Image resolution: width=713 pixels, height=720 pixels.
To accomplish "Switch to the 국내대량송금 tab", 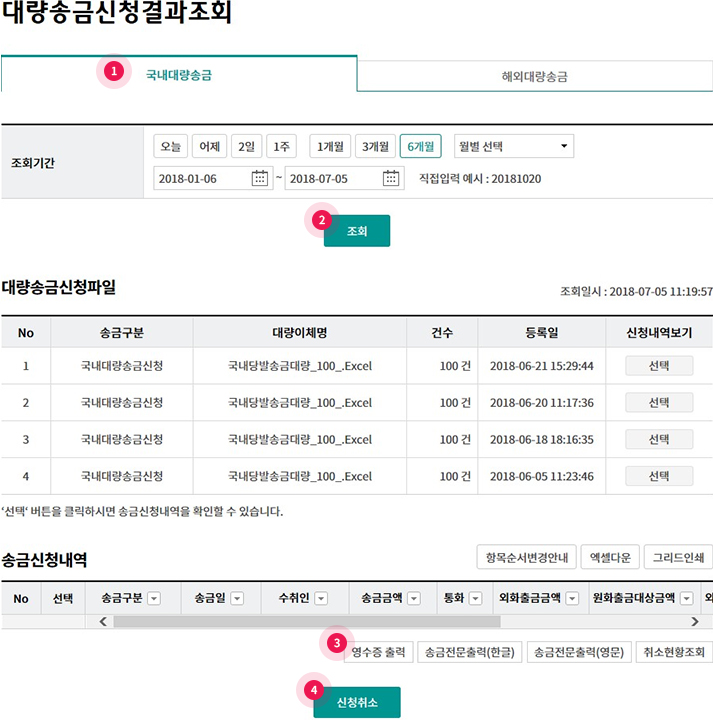I will (x=179, y=75).
